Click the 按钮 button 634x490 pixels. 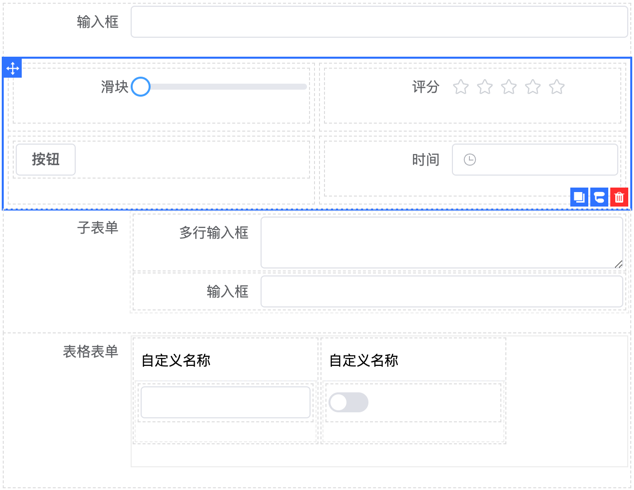pyautogui.click(x=46, y=159)
